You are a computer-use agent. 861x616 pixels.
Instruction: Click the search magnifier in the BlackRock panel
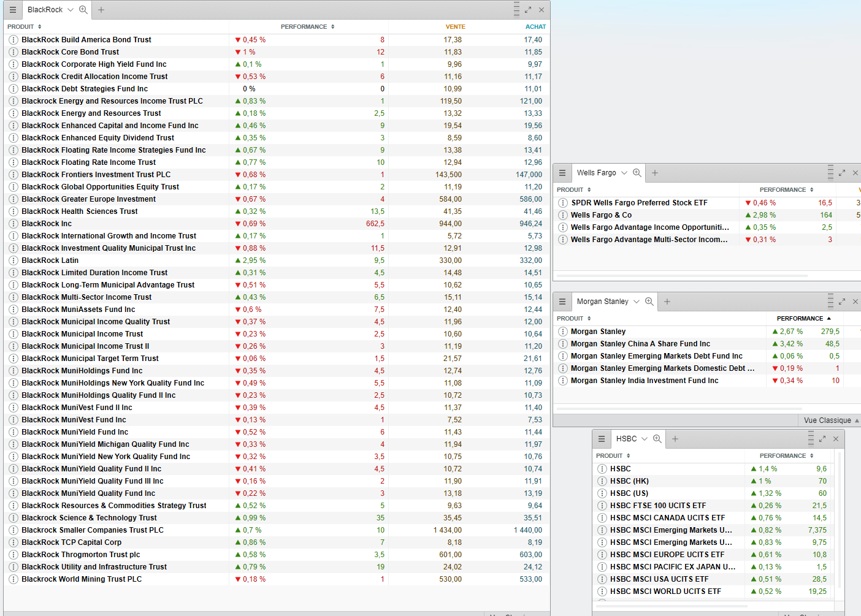pyautogui.click(x=83, y=10)
